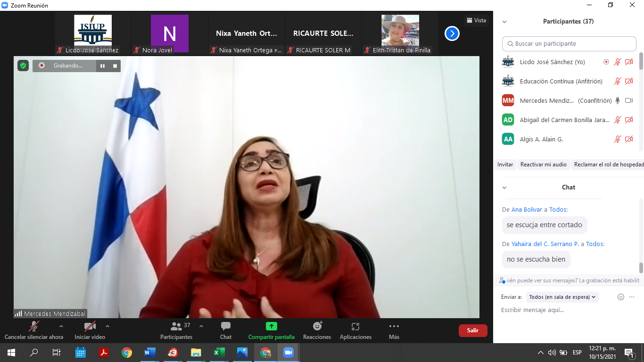This screenshot has width=644, height=362.
Task: Open the green encryption shield info
Action: coord(23,66)
